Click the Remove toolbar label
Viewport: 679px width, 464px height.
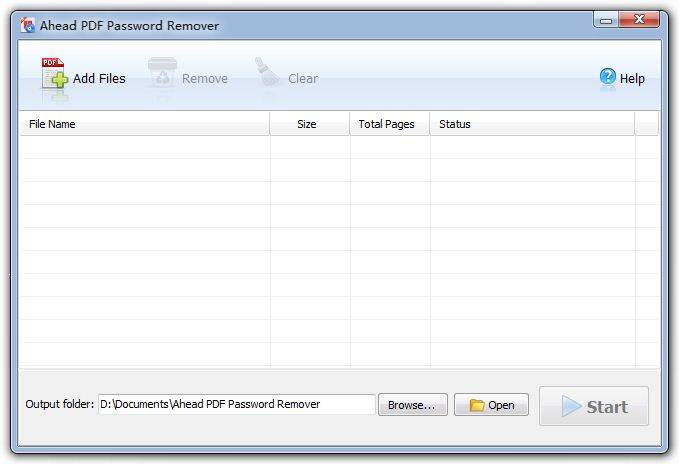click(x=205, y=78)
